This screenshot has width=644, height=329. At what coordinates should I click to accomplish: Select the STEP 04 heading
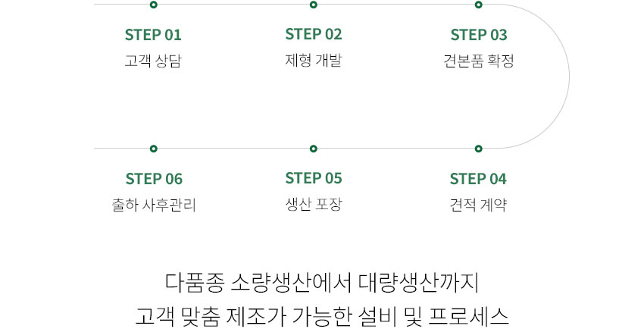pyautogui.click(x=478, y=179)
